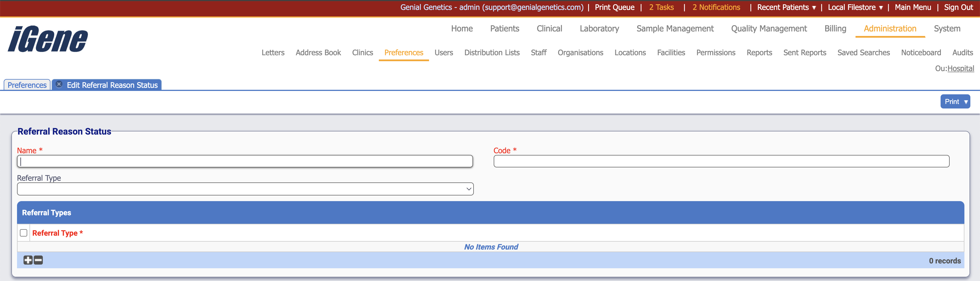Switch to the Preferences tab
Image resolution: width=980 pixels, height=281 pixels.
tap(26, 85)
